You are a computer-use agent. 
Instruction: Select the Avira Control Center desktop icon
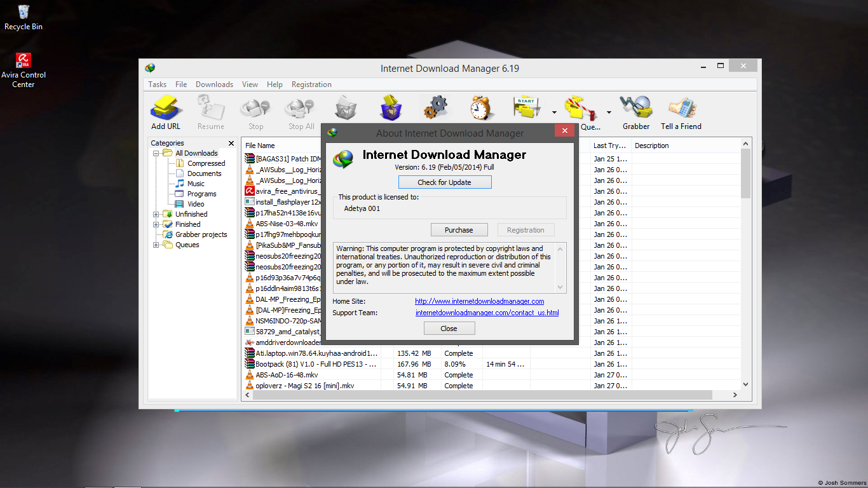pyautogui.click(x=24, y=70)
